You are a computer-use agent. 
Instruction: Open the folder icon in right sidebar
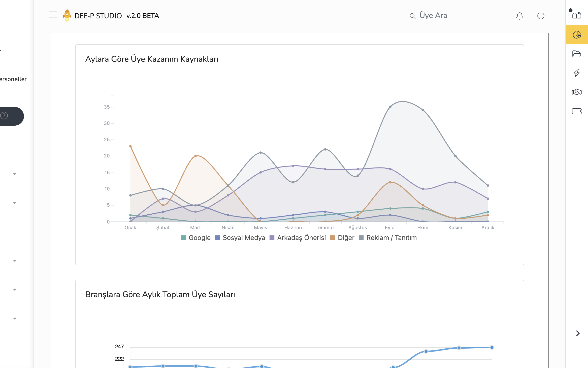[x=577, y=54]
